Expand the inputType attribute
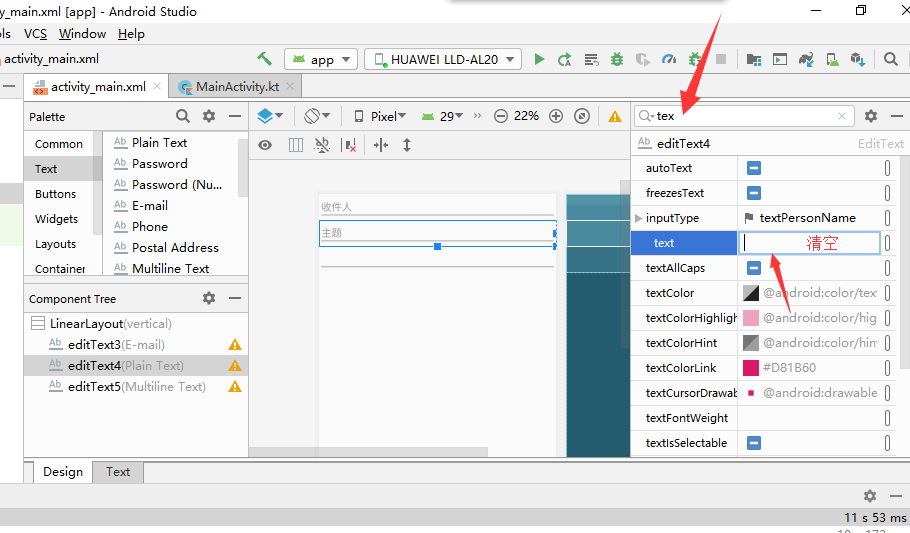This screenshot has height=533, width=910. pos(638,218)
